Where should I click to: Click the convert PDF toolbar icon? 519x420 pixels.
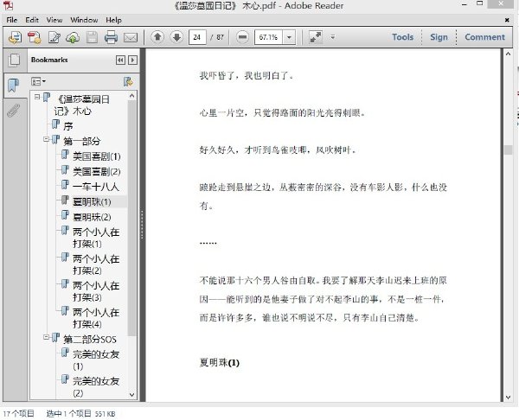coord(34,37)
